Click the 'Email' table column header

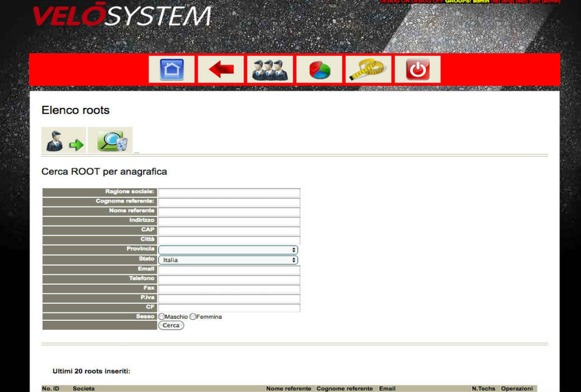387,389
